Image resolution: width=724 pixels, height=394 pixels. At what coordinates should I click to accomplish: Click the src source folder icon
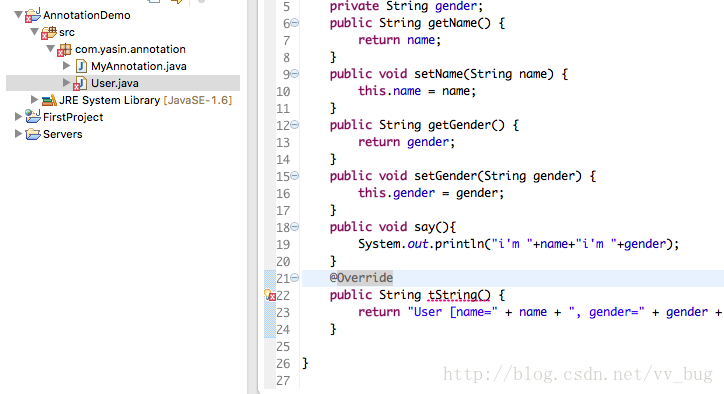point(48,33)
